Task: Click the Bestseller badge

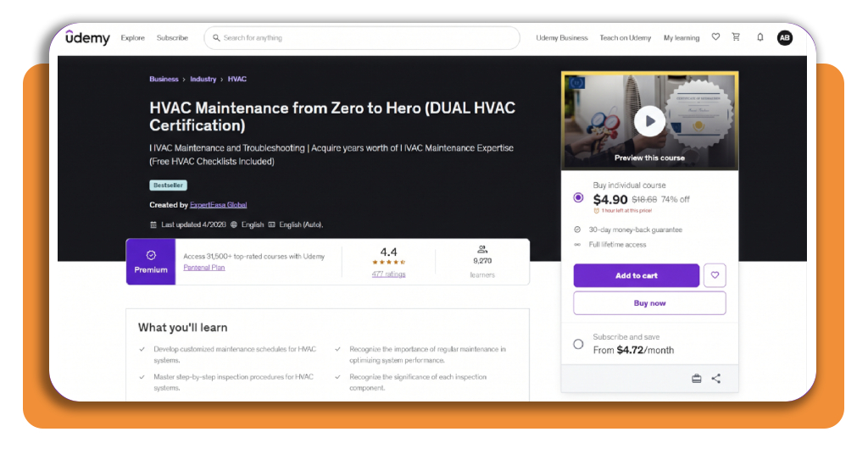Action: click(x=169, y=185)
